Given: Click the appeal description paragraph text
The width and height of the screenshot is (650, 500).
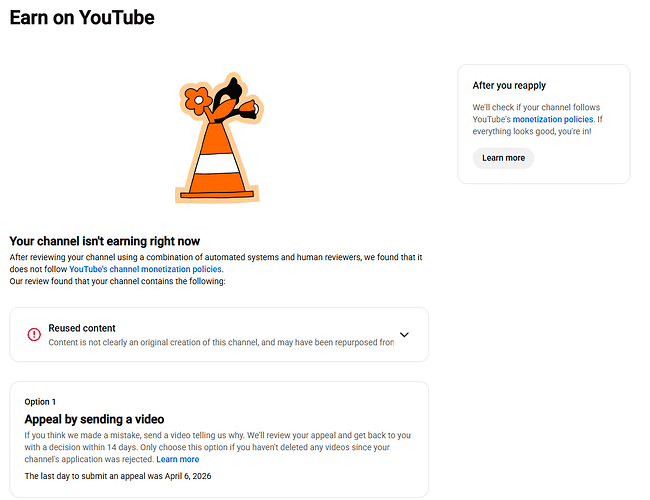Looking at the screenshot, I should click(217, 447).
